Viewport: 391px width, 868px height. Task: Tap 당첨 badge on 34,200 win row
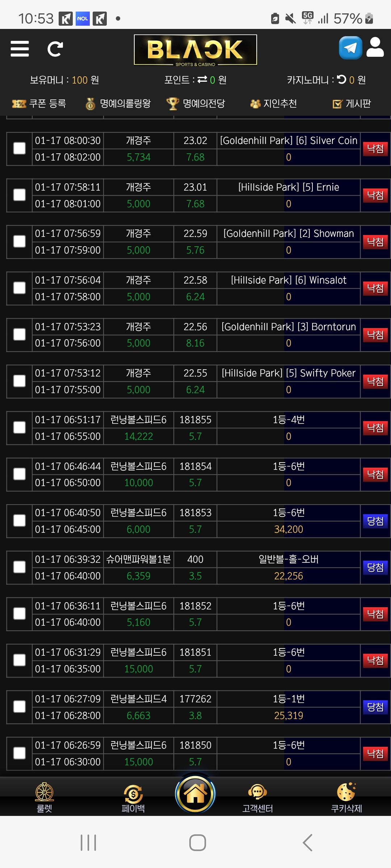375,521
